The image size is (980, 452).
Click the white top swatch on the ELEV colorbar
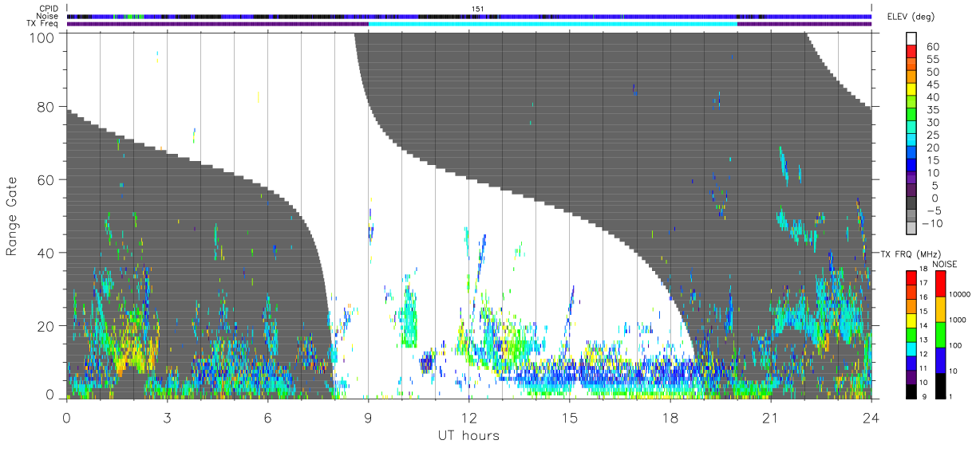click(911, 39)
